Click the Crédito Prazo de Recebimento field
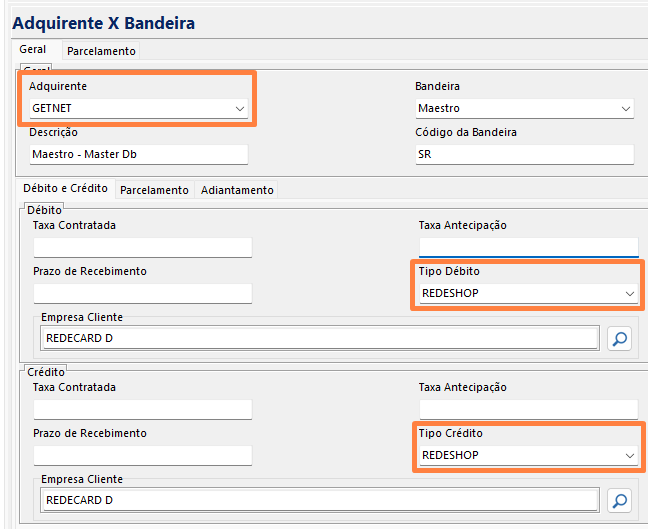 [x=142, y=455]
